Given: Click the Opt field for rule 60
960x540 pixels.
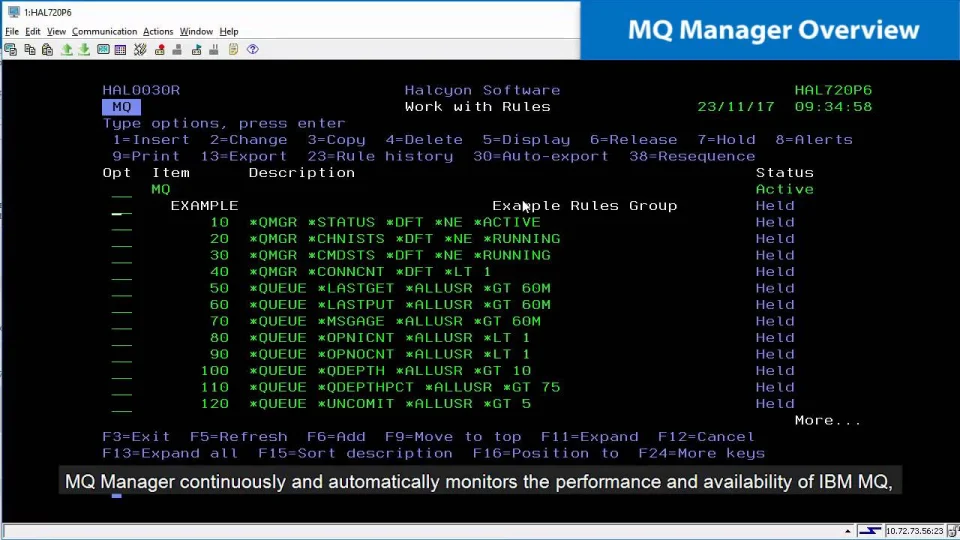Looking at the screenshot, I should [122, 306].
